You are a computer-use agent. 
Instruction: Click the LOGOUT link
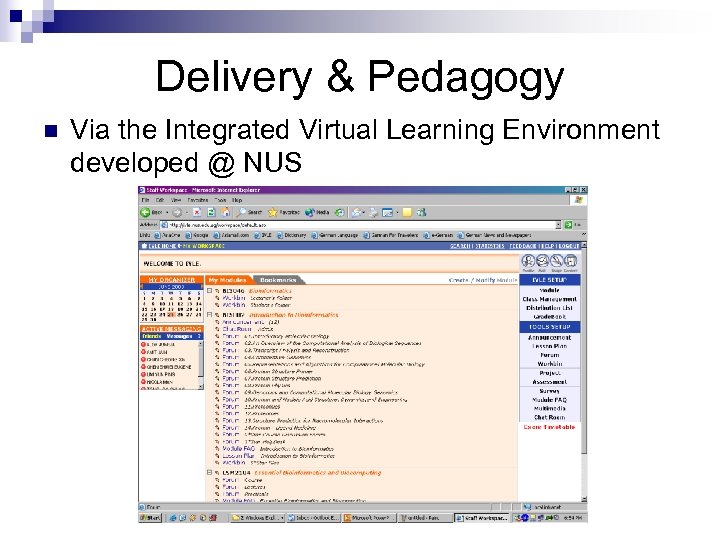point(569,246)
